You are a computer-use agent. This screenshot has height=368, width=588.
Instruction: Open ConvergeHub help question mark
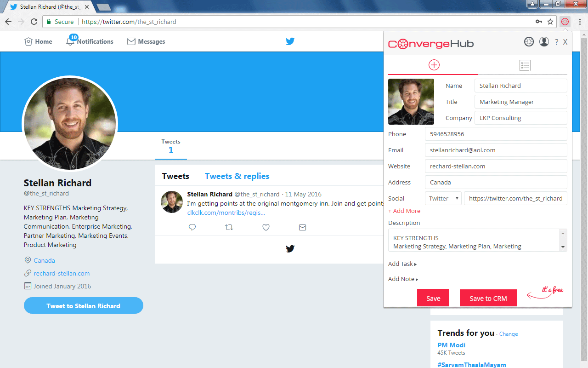pyautogui.click(x=556, y=42)
